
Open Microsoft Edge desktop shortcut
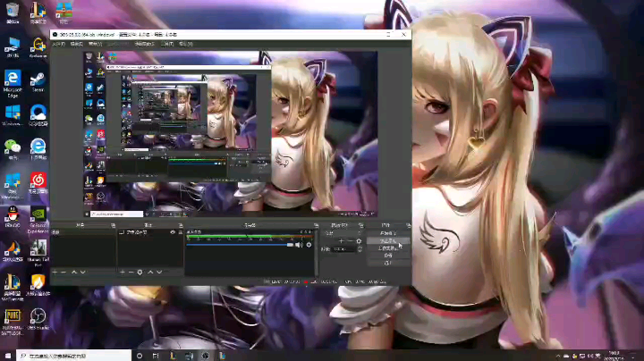click(13, 84)
